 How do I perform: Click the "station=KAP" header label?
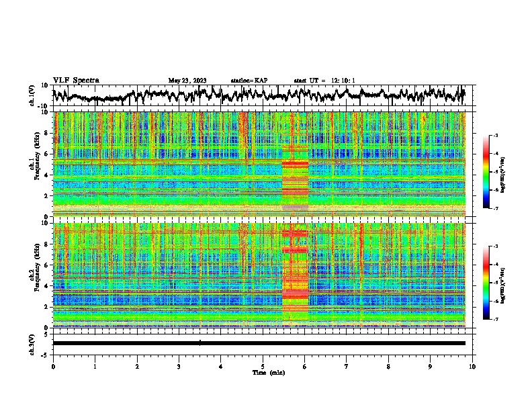(249, 81)
